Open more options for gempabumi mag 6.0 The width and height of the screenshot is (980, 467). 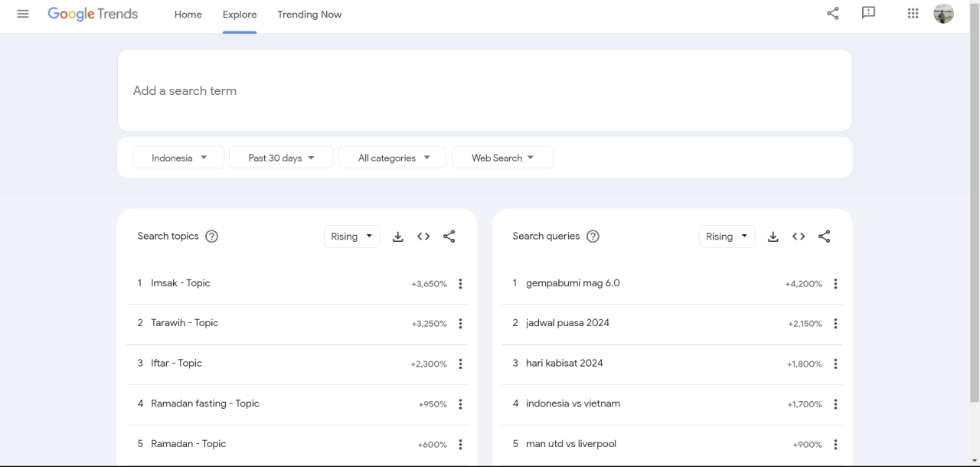point(835,284)
